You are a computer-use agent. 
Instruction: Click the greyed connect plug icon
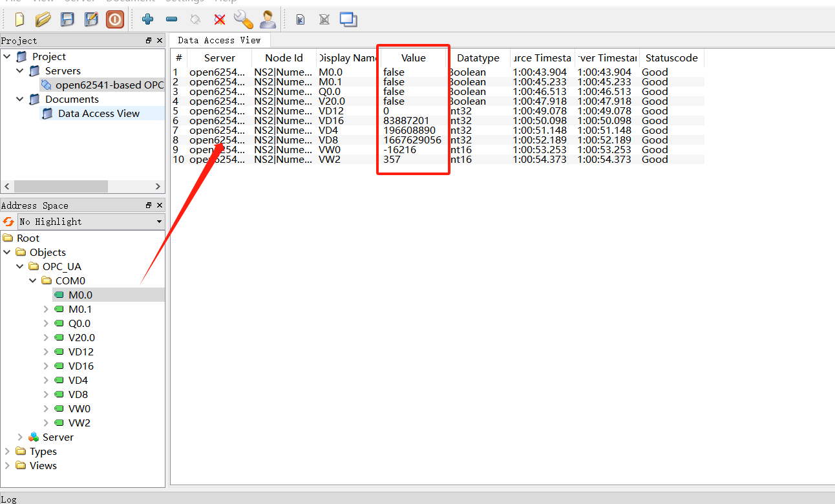point(195,20)
